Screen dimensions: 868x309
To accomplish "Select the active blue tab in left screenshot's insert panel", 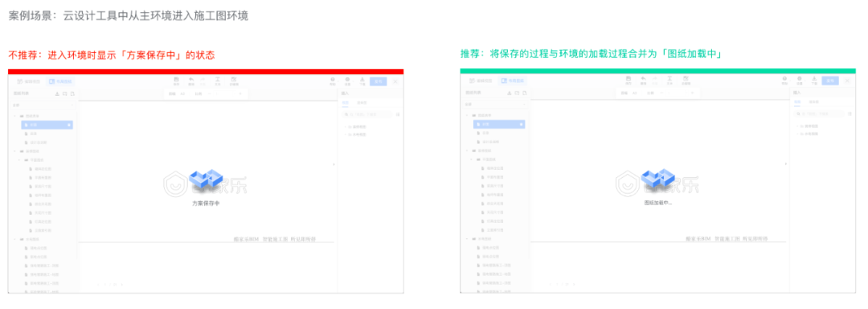I will [x=345, y=103].
